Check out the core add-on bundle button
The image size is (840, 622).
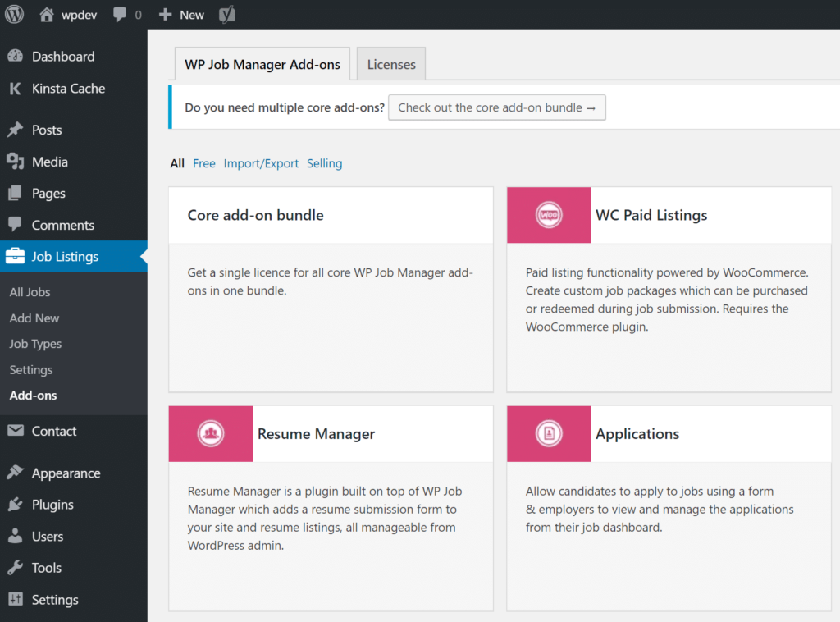[496, 107]
